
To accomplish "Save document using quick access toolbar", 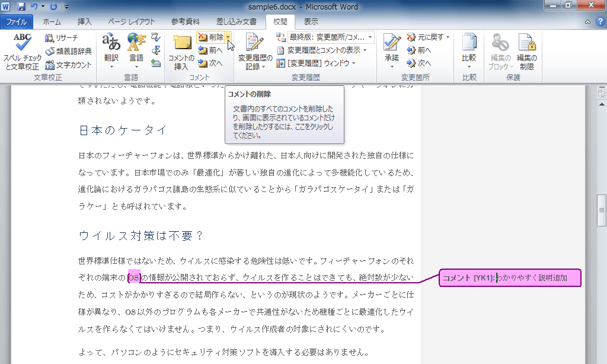I will [x=21, y=7].
